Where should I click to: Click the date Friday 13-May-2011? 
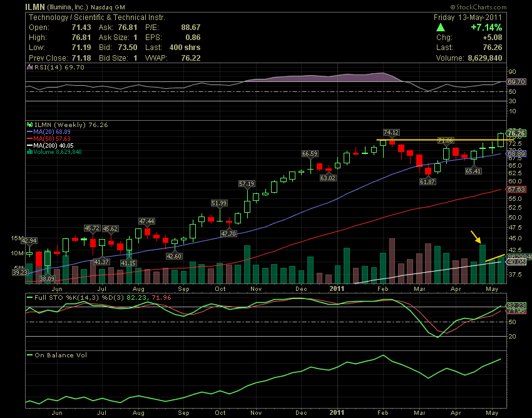[x=468, y=18]
